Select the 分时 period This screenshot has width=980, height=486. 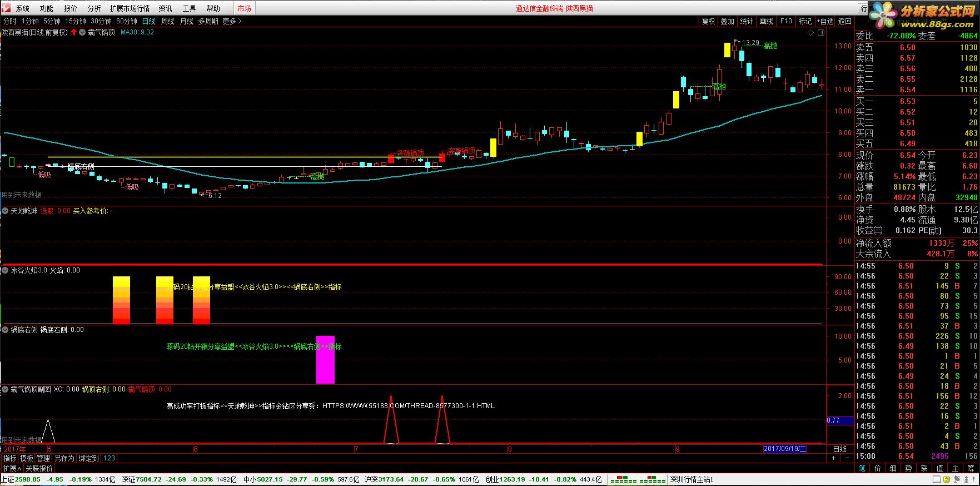click(9, 21)
